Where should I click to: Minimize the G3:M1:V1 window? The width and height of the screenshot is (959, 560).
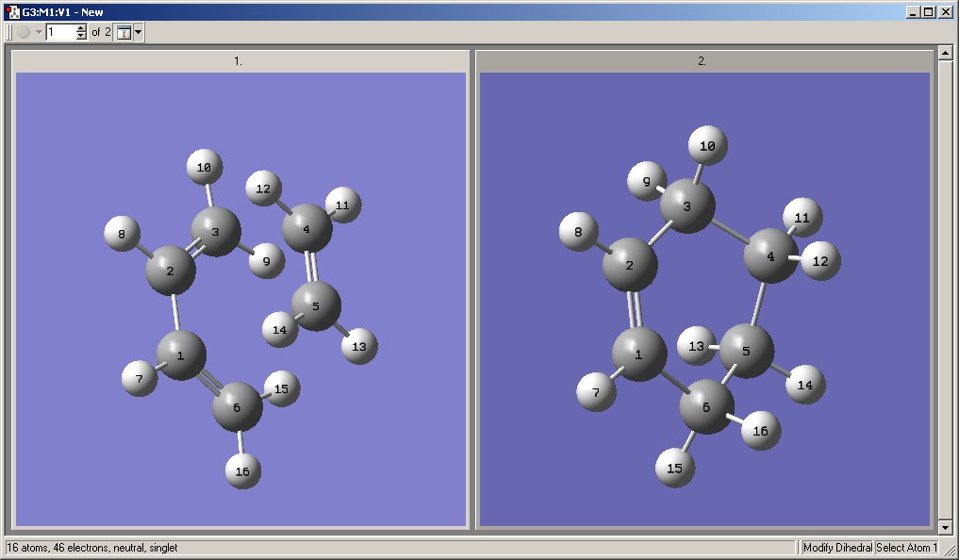pos(913,11)
